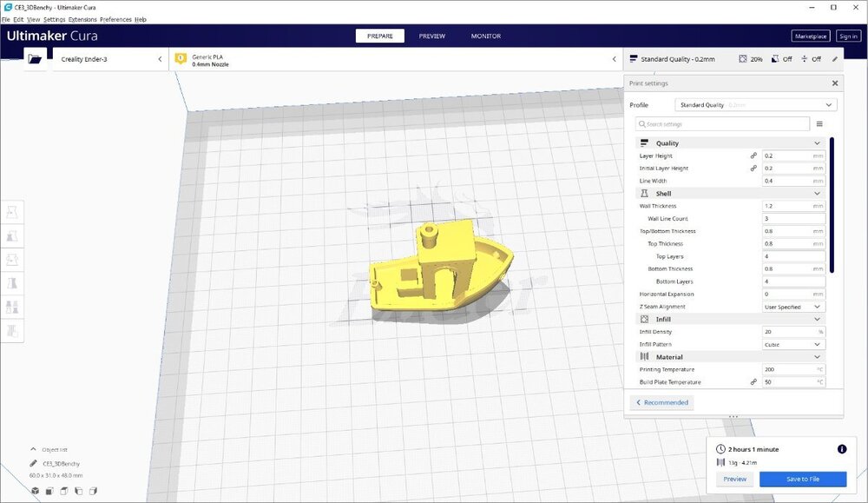Switch to the top view icon
Screen dimensions: 868x503
click(64, 491)
